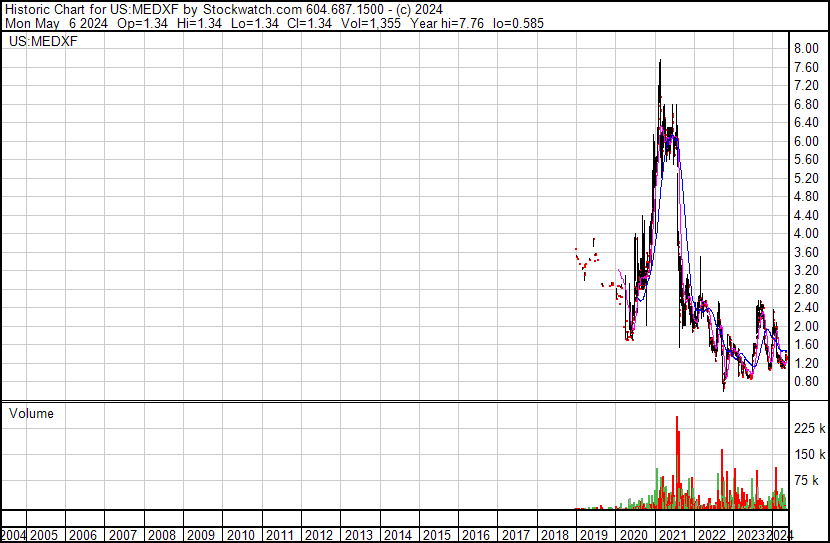The width and height of the screenshot is (830, 543).
Task: Click the 150 k volume scale label
Action: tap(809, 455)
